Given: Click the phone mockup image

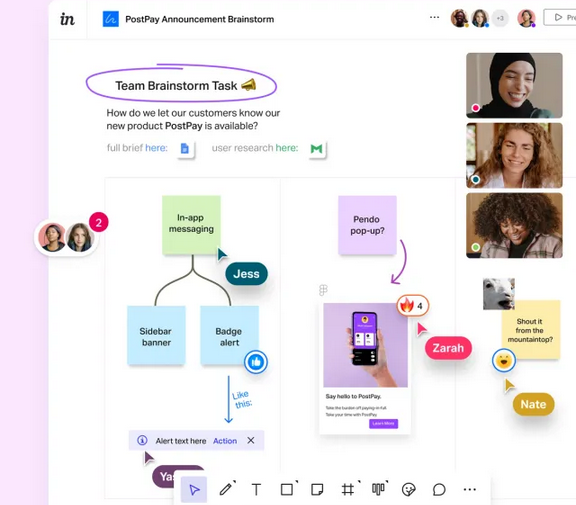Looking at the screenshot, I should pyautogui.click(x=365, y=345).
